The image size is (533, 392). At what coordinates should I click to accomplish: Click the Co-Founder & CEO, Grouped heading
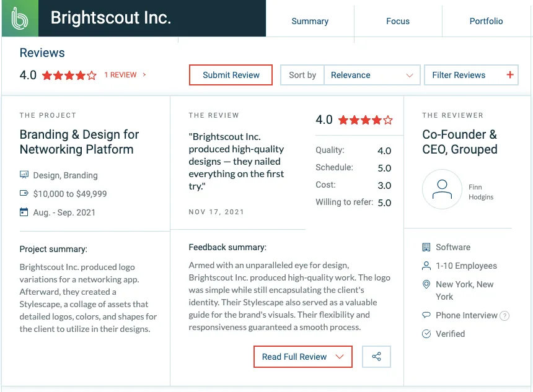[460, 142]
